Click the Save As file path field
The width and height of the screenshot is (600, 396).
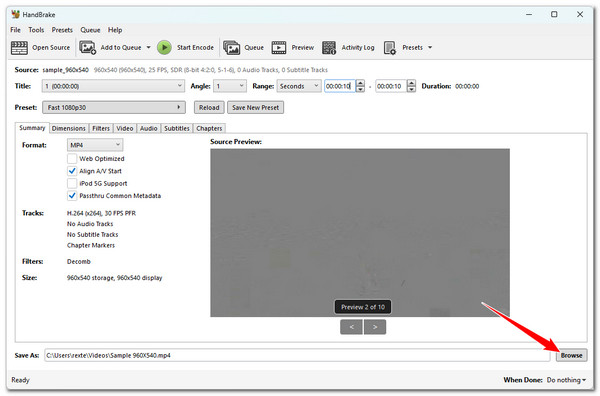297,355
